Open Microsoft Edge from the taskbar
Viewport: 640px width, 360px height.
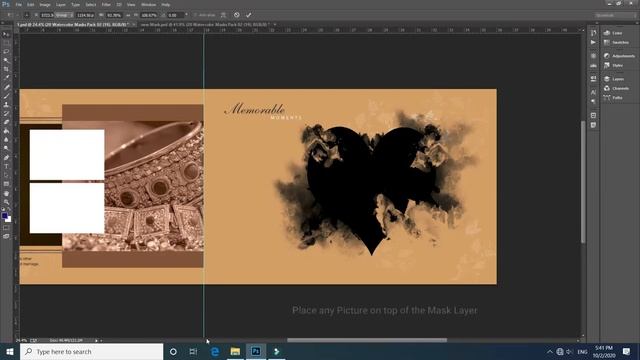pyautogui.click(x=215, y=351)
